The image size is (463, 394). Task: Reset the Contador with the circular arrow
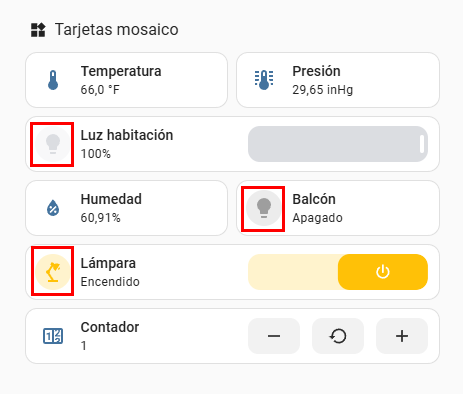click(x=338, y=336)
